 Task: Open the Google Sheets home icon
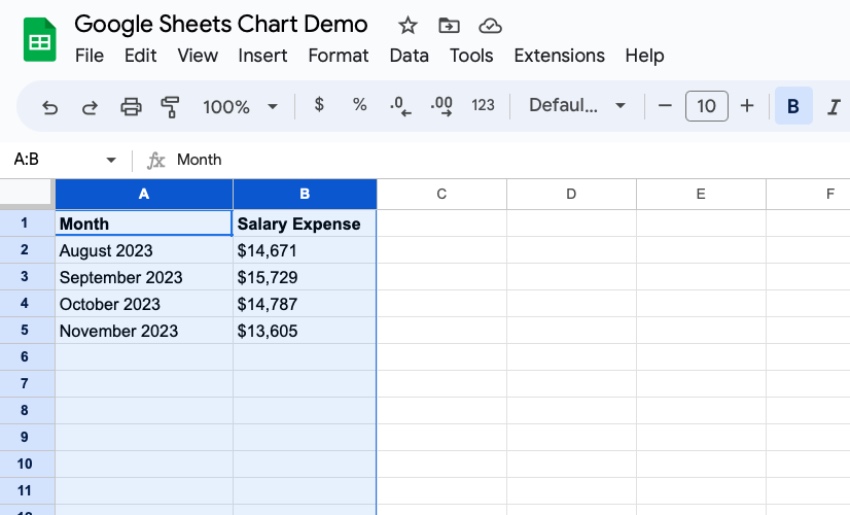40,40
